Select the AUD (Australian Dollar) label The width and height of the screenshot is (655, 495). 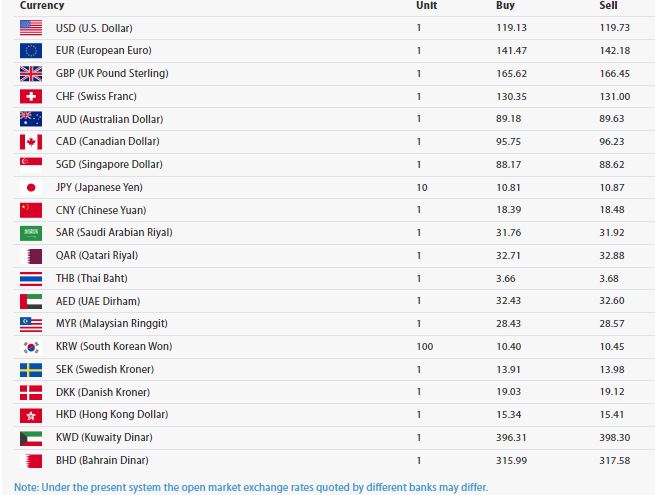click(109, 119)
